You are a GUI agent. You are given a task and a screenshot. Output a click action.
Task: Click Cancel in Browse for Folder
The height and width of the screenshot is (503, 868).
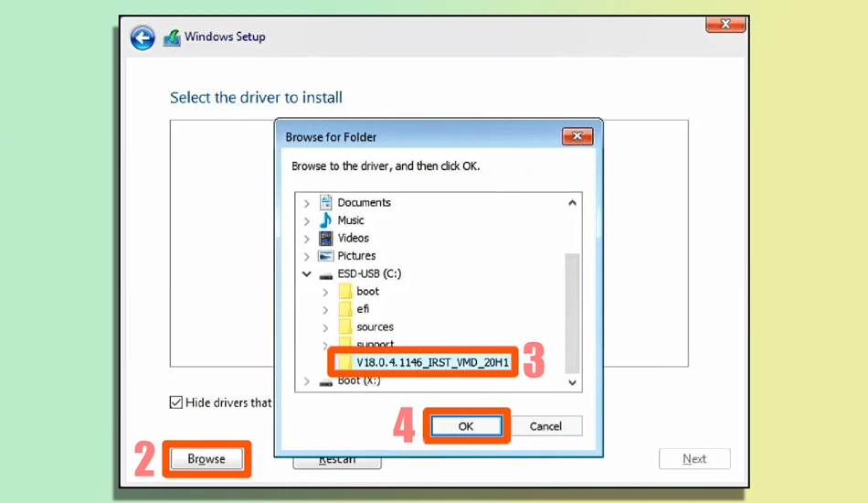click(x=545, y=426)
